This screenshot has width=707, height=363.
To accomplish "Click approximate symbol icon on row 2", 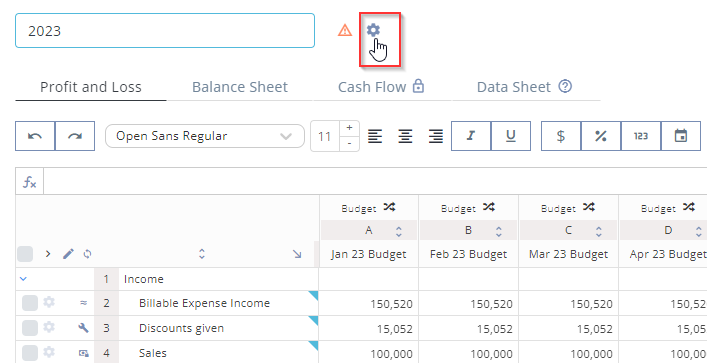I will [83, 303].
